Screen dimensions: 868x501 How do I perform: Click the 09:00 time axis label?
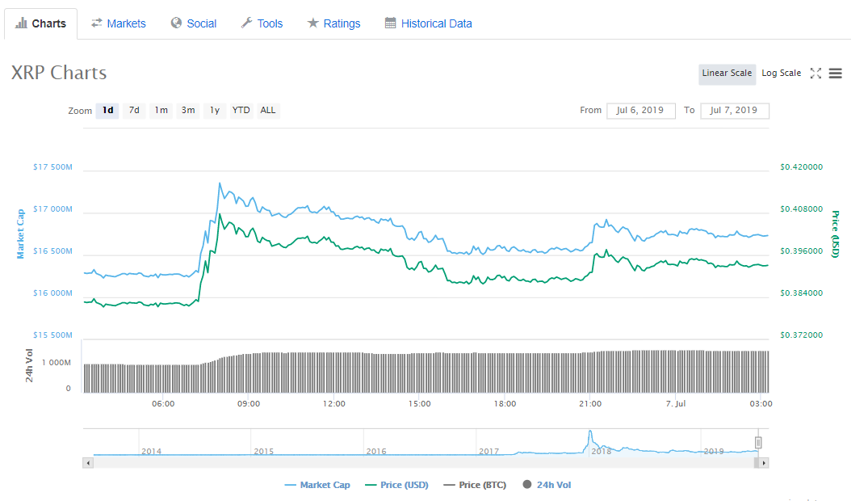pos(249,404)
